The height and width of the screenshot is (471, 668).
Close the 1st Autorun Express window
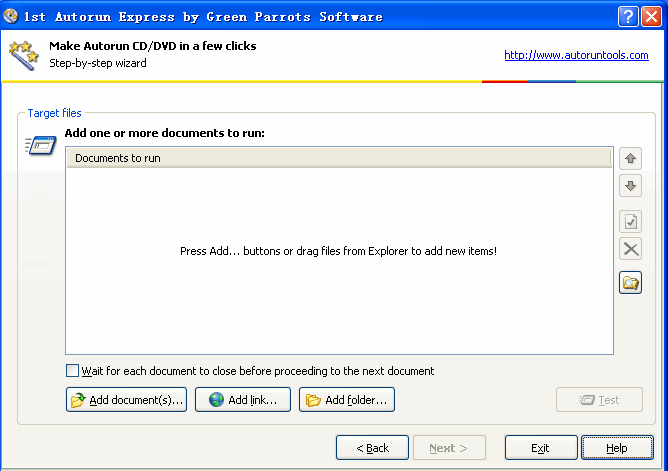point(651,17)
